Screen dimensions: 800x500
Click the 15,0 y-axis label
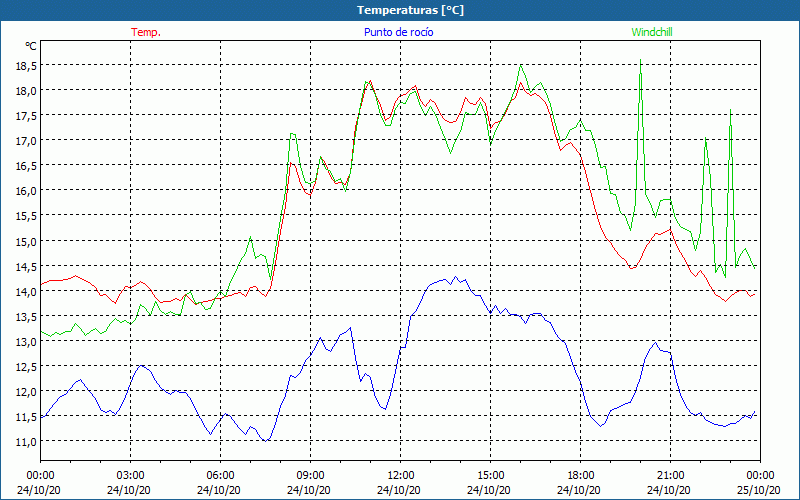click(27, 241)
